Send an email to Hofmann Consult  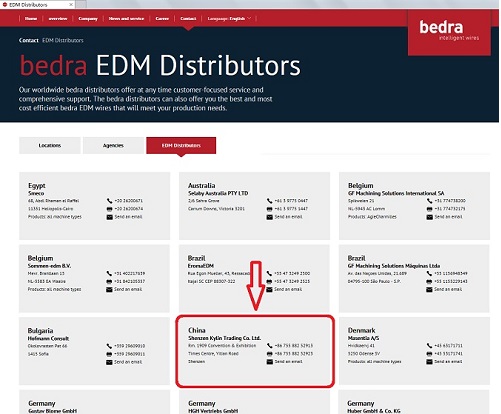pos(128,362)
